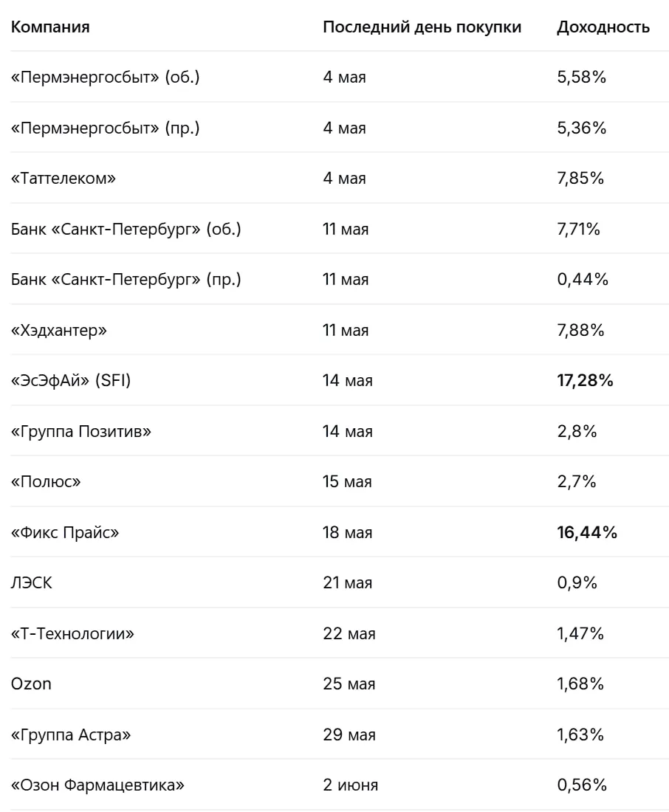Click the «Группа Позитив» company cell
The height and width of the screenshot is (812, 669).
click(81, 431)
